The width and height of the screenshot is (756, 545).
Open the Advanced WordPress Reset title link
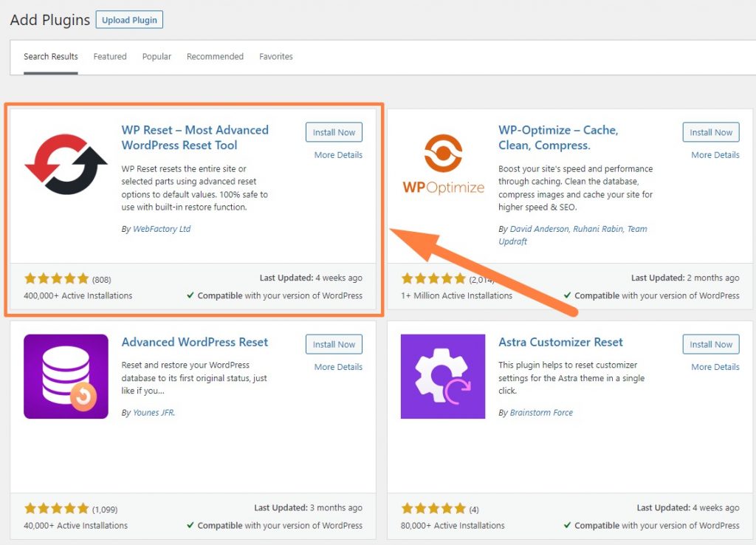(x=195, y=342)
